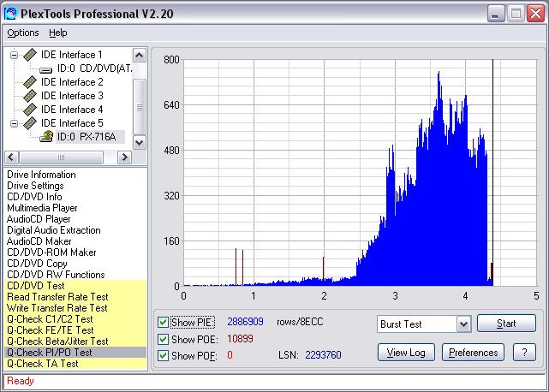The image size is (549, 392).
Task: Select IDE Interface 5 in tree
Action: [72, 123]
